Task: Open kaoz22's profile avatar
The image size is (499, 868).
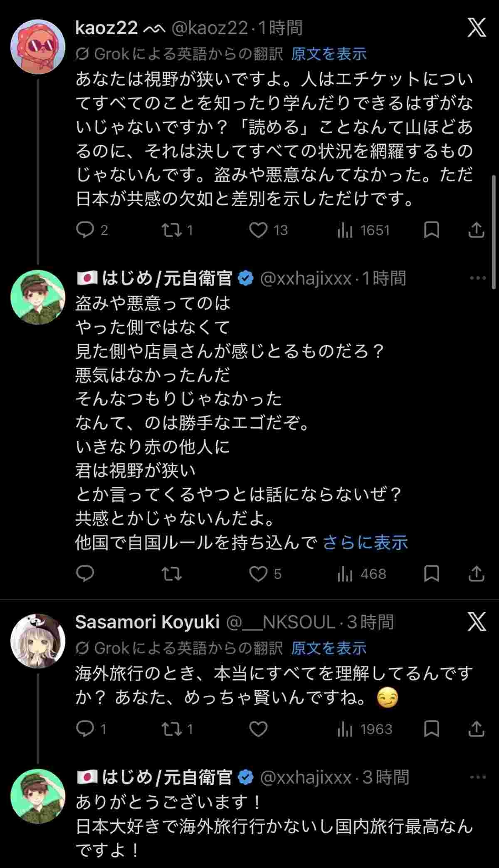Action: click(38, 47)
